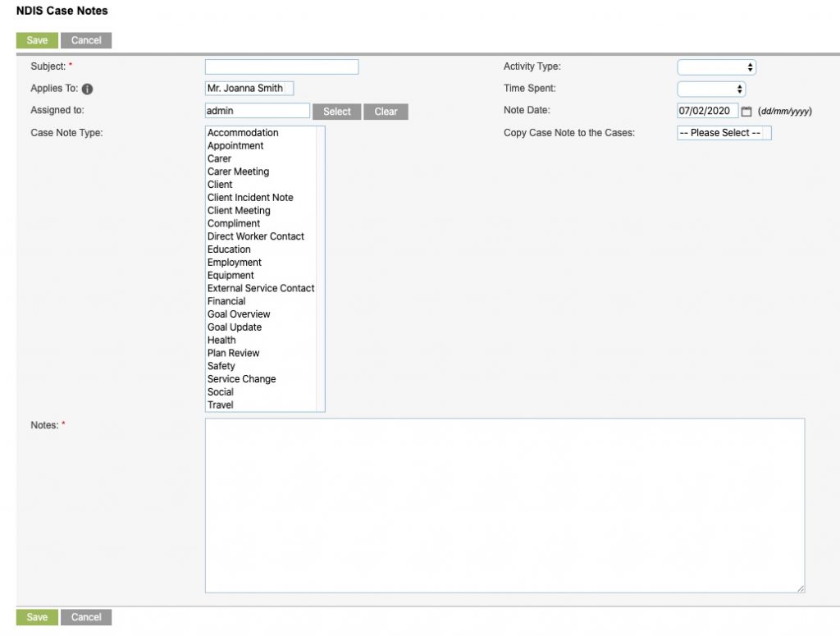Select Social case note type
The width and height of the screenshot is (840, 636).
pos(261,391)
